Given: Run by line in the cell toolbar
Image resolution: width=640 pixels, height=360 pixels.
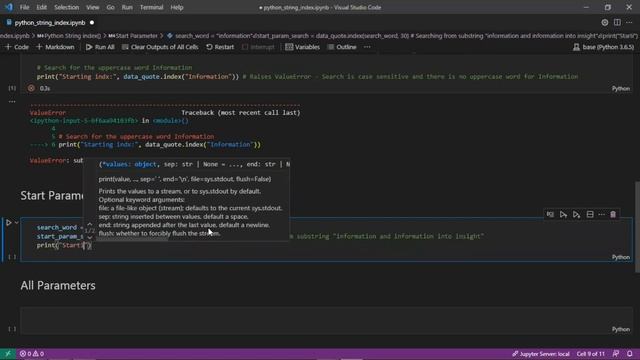Looking at the screenshot, I should [550, 214].
